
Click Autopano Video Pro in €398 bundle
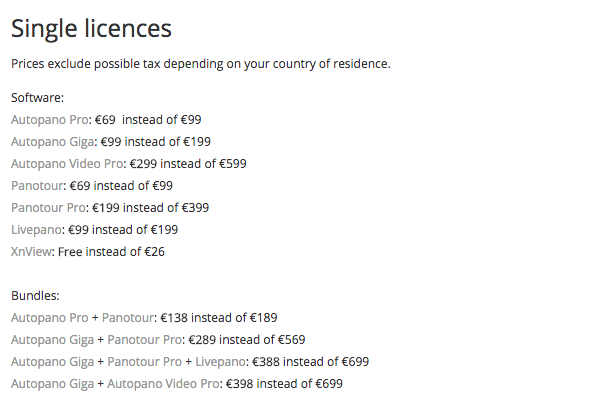point(164,384)
